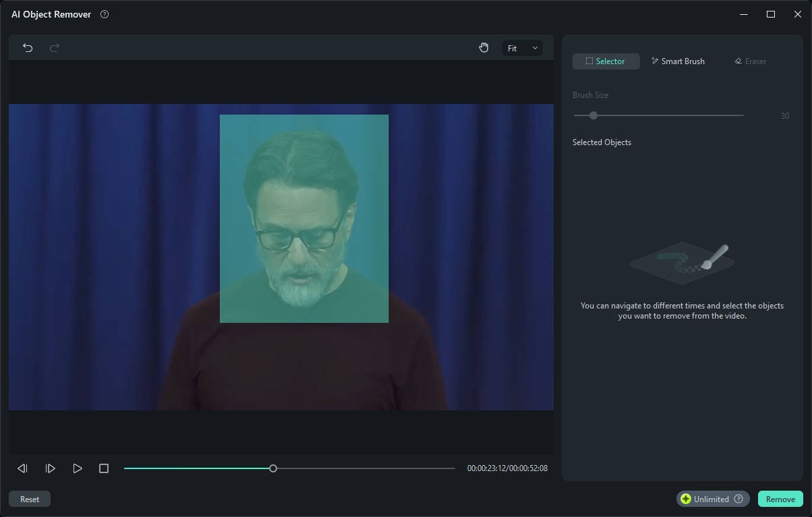This screenshot has width=812, height=517.
Task: Click the Brush Size slider handle
Action: point(593,115)
